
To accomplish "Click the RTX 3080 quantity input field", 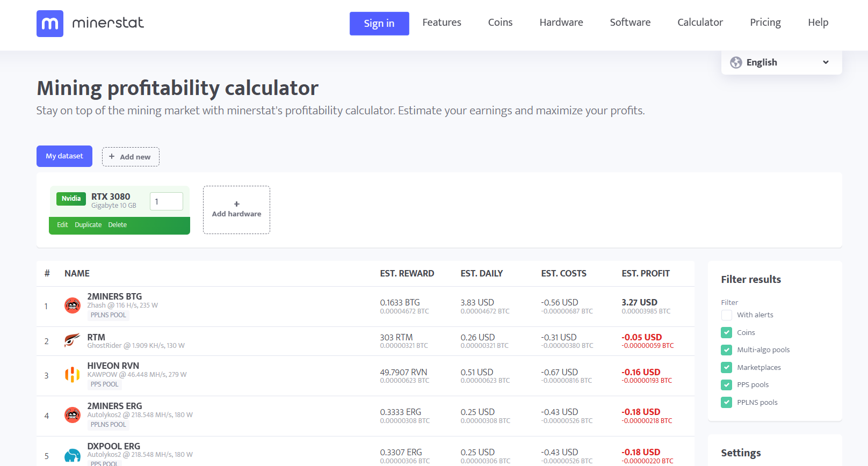I will pyautogui.click(x=167, y=201).
